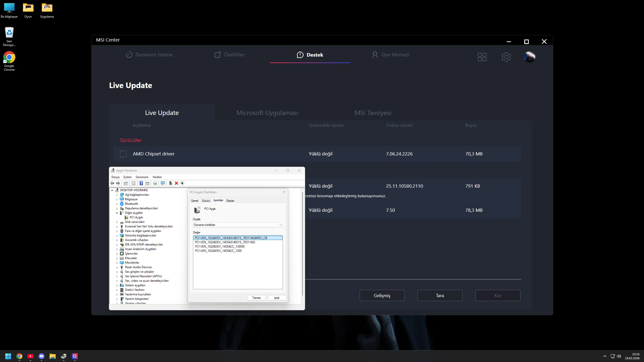Click the blue help question mark icon
The width and height of the screenshot is (644, 362).
(x=141, y=183)
